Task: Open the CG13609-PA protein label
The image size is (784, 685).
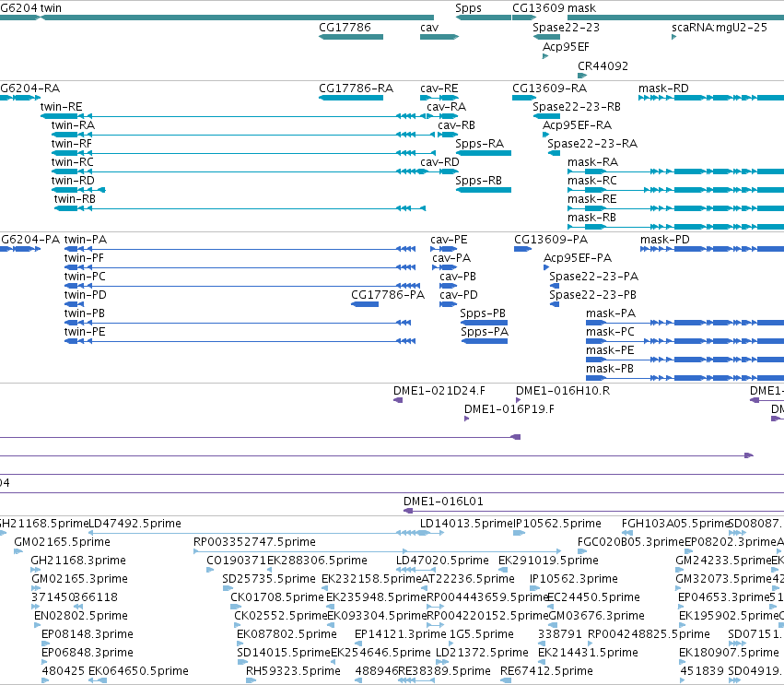Action: 551,240
